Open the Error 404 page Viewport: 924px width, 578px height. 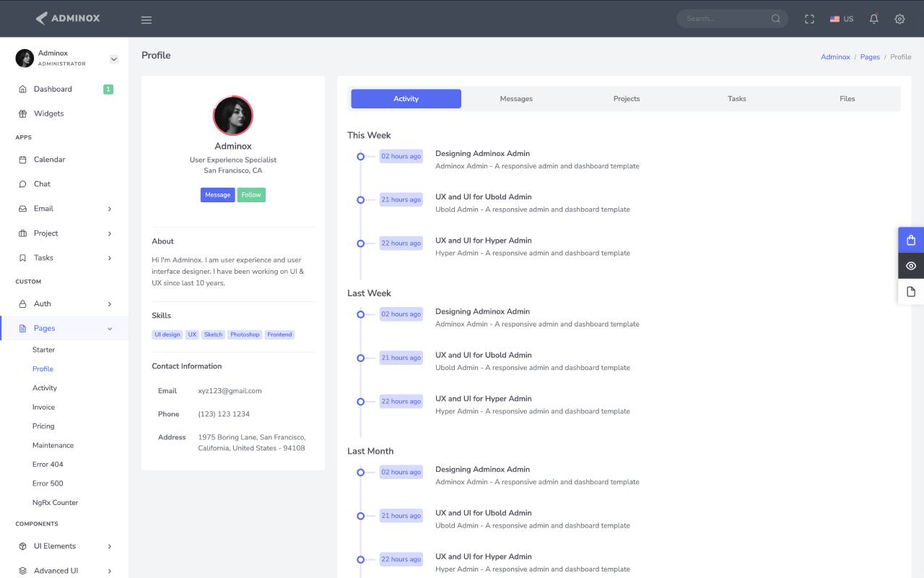coord(48,465)
